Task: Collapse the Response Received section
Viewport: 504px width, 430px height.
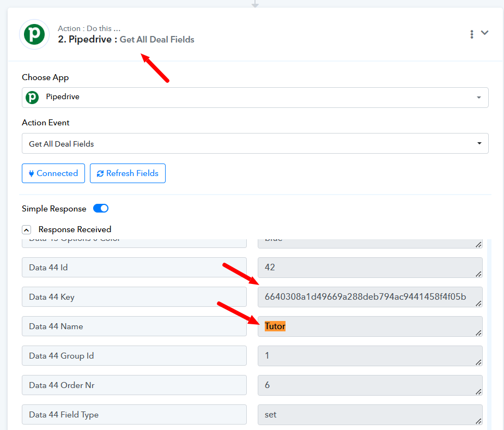Action: [26, 229]
